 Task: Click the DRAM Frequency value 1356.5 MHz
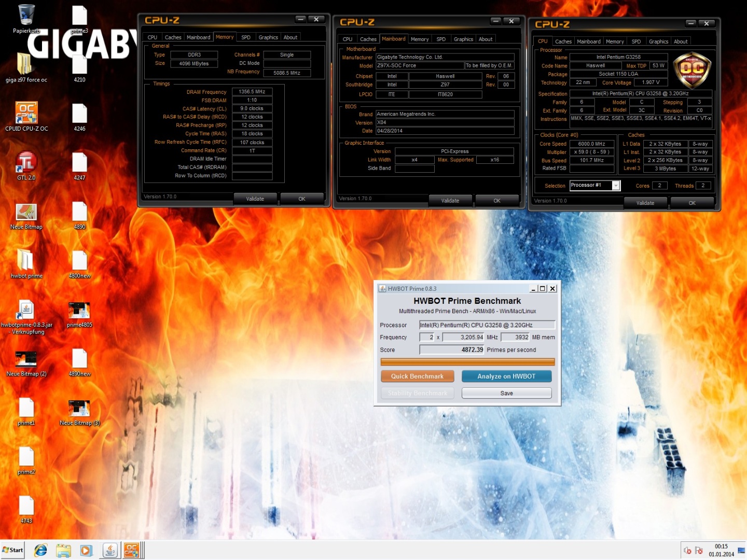[x=252, y=92]
